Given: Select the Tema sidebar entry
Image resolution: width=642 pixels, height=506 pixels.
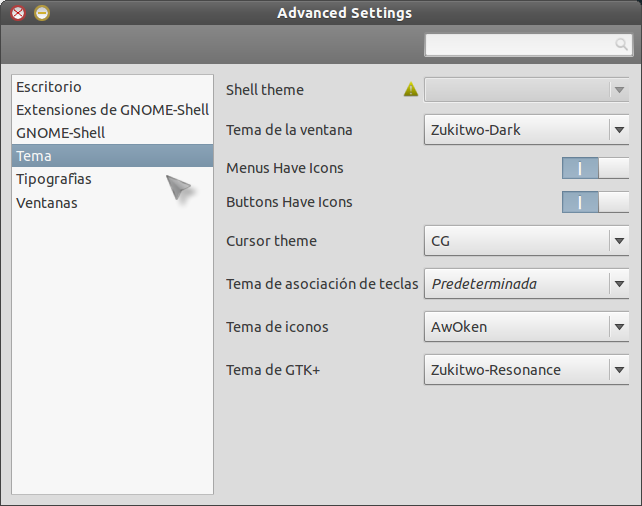Looking at the screenshot, I should click(34, 156).
